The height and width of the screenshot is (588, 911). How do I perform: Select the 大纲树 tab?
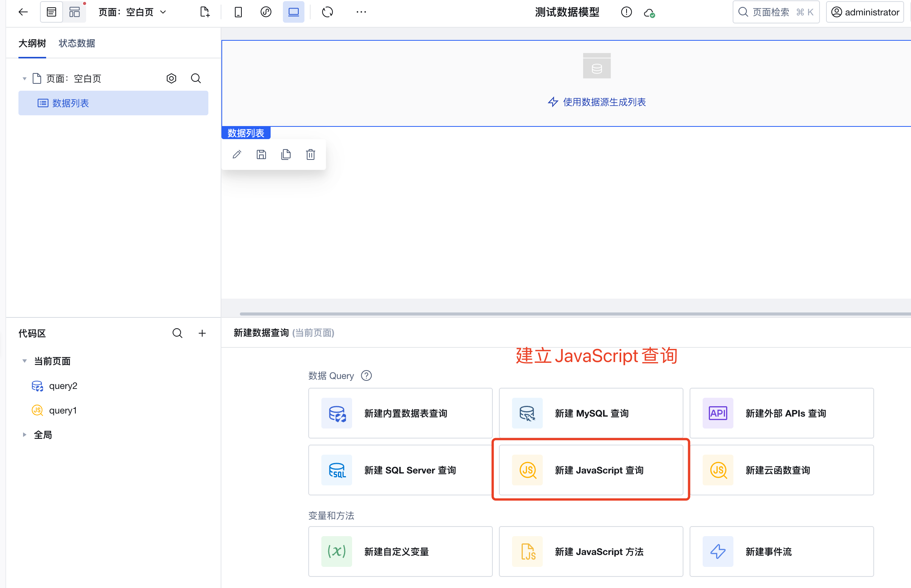pyautogui.click(x=32, y=43)
